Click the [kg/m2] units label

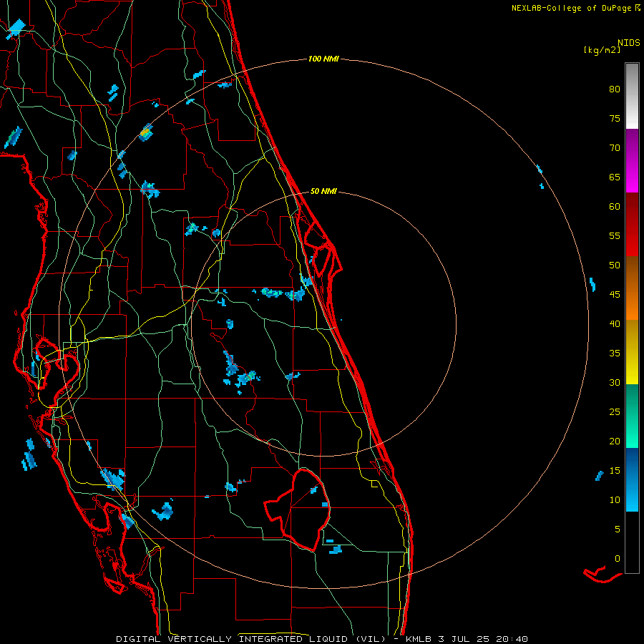(x=602, y=49)
